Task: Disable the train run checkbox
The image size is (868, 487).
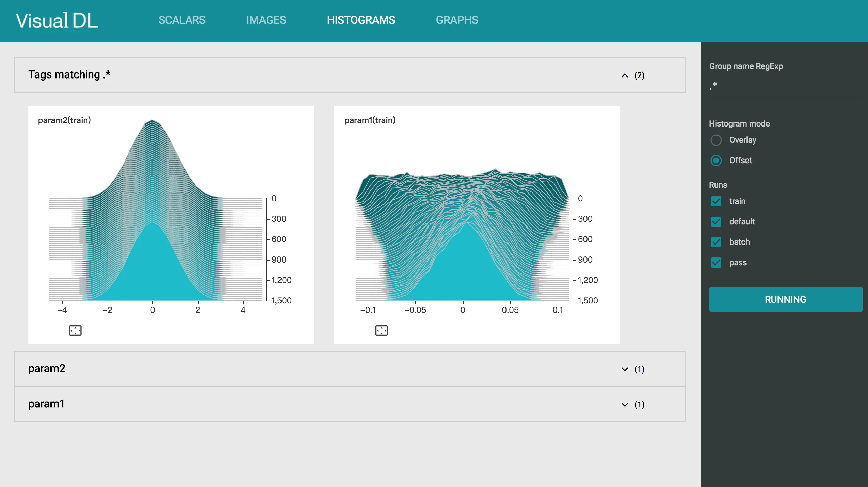Action: 716,201
